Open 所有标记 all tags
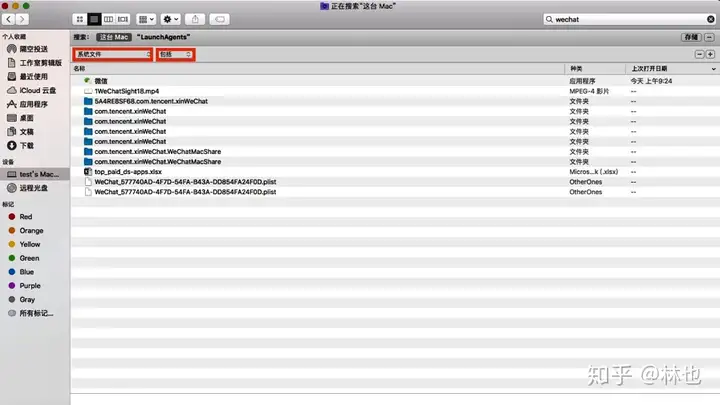The width and height of the screenshot is (720, 405). (x=35, y=313)
